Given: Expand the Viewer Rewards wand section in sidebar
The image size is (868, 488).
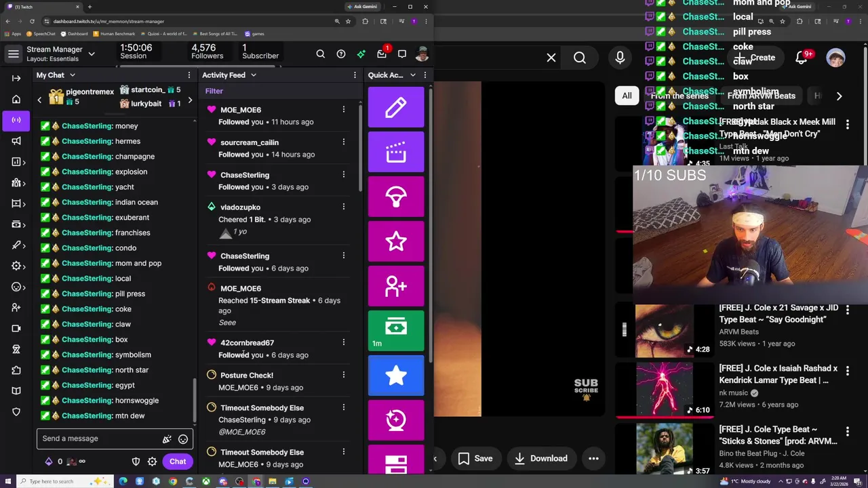Looking at the screenshot, I should pos(18,245).
